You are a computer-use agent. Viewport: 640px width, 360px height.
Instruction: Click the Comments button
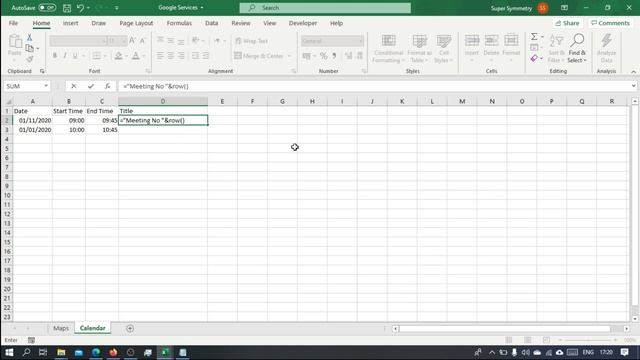click(x=610, y=23)
